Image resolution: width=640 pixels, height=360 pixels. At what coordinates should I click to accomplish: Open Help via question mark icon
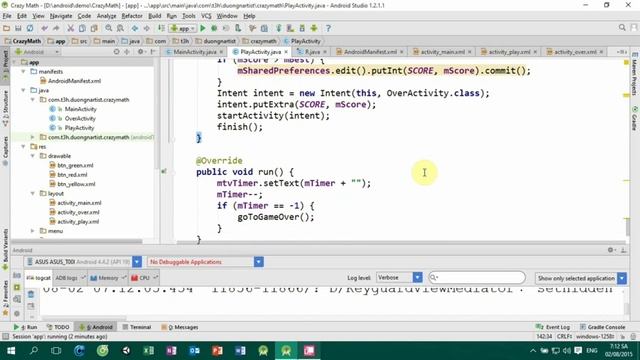[328, 28]
